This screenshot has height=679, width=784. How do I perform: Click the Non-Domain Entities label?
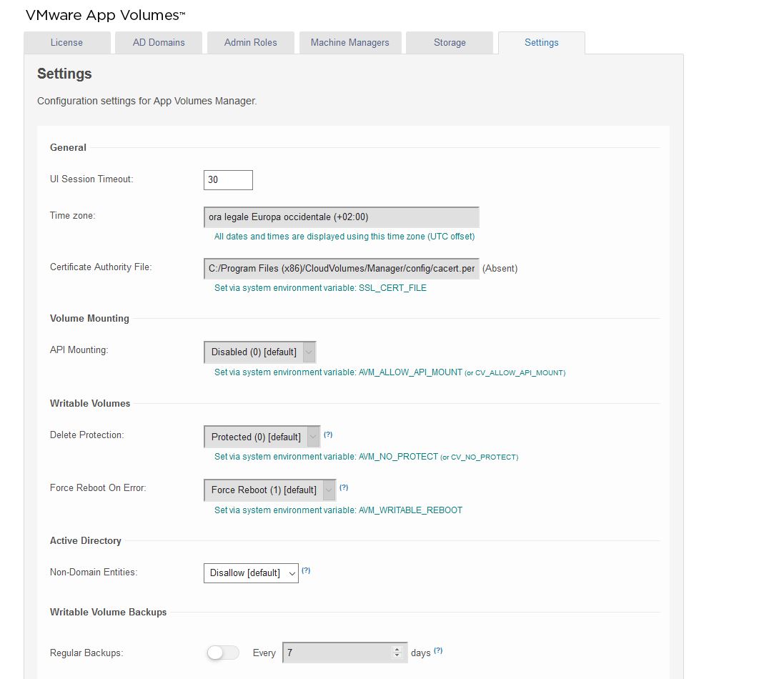pos(94,573)
